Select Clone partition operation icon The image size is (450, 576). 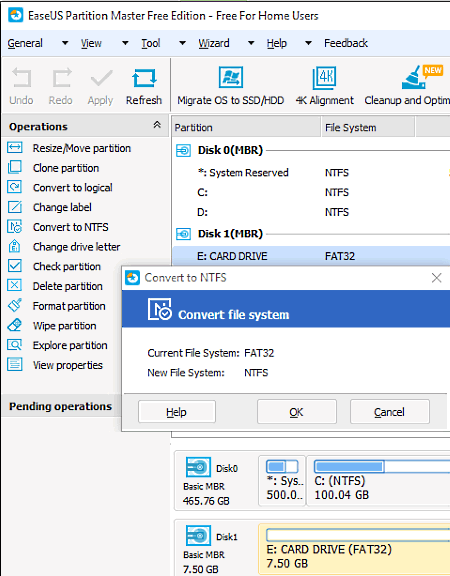coord(15,167)
